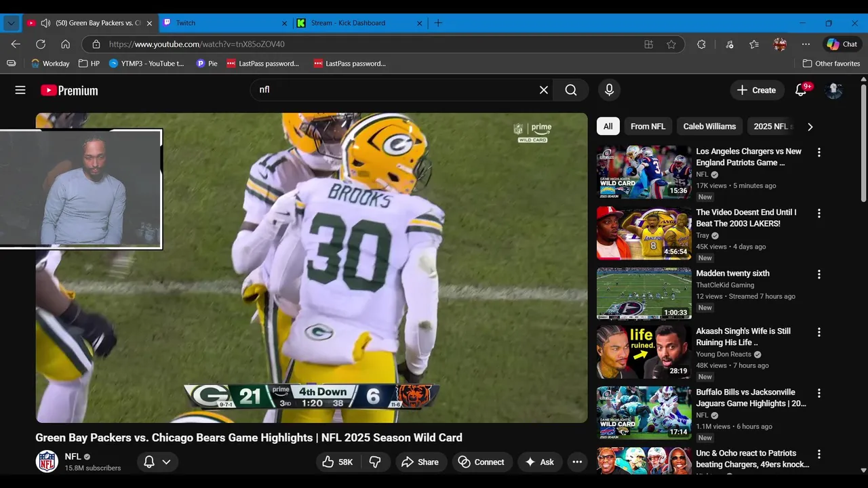Open the YouTube account avatar menu
The image size is (868, 488).
pyautogui.click(x=833, y=90)
